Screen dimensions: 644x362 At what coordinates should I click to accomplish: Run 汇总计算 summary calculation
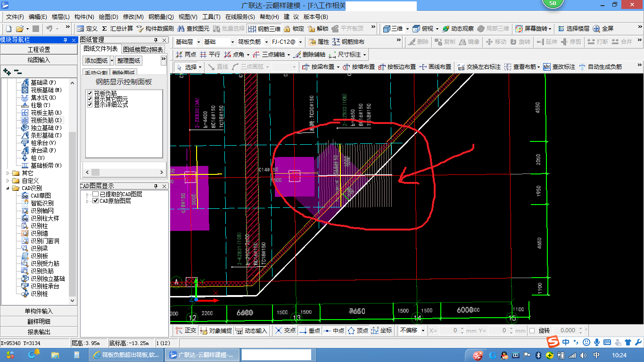(117, 29)
